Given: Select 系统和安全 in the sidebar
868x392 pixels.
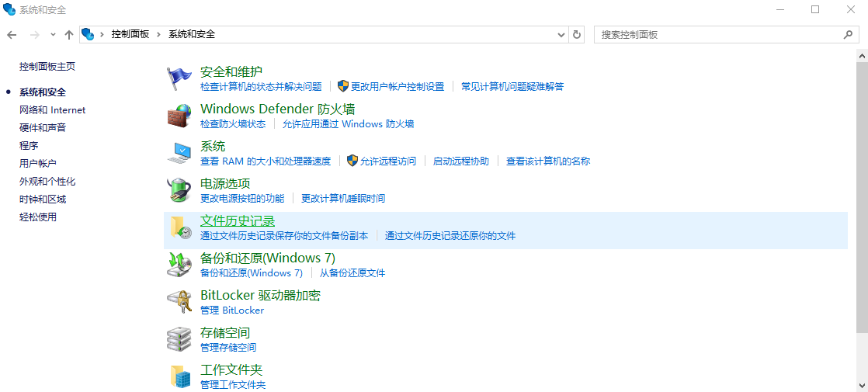Looking at the screenshot, I should tap(43, 92).
